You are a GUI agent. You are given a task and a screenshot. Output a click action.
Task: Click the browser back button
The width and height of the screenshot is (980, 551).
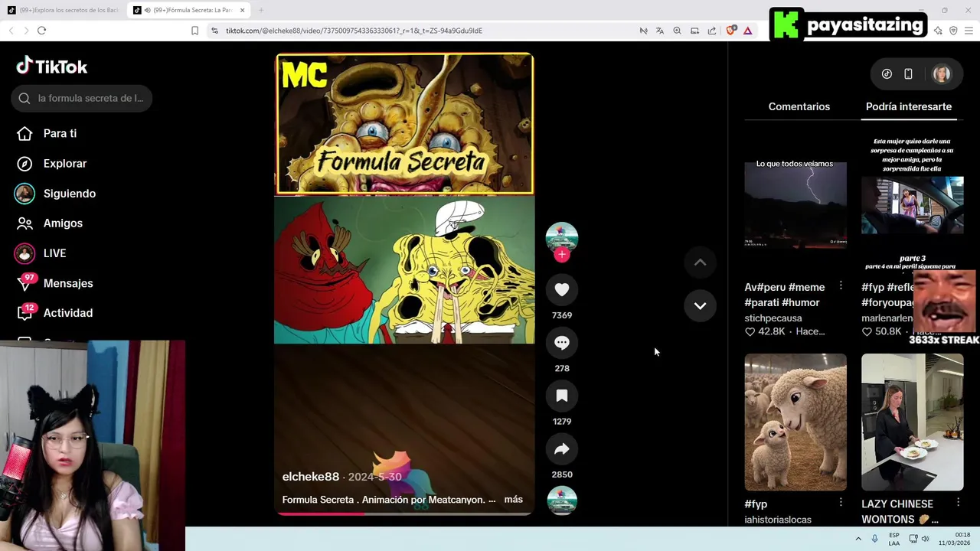(x=11, y=31)
